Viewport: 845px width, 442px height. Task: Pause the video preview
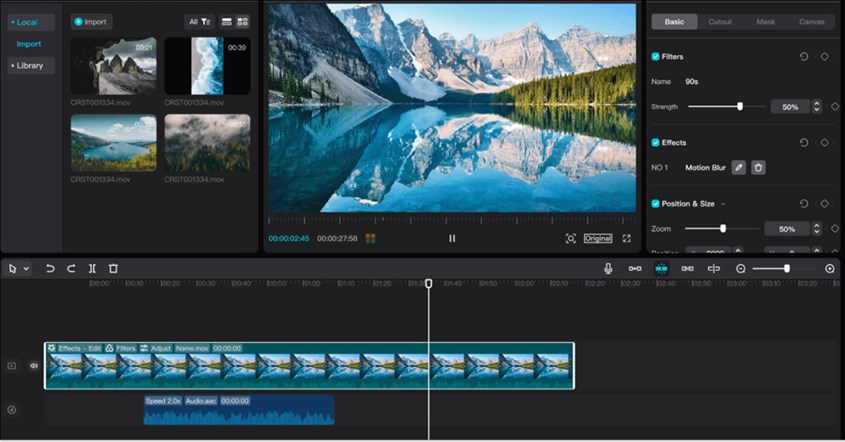(x=452, y=238)
